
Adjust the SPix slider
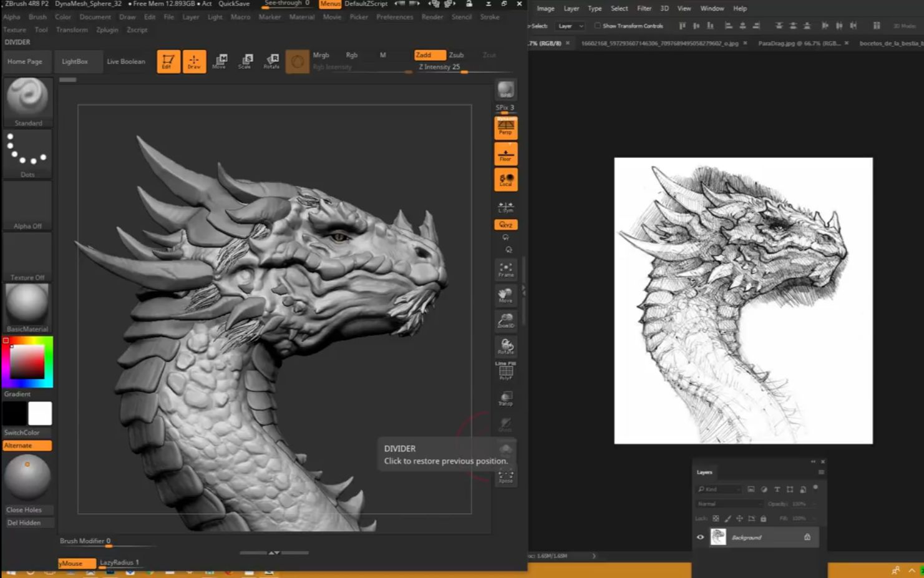[505, 109]
